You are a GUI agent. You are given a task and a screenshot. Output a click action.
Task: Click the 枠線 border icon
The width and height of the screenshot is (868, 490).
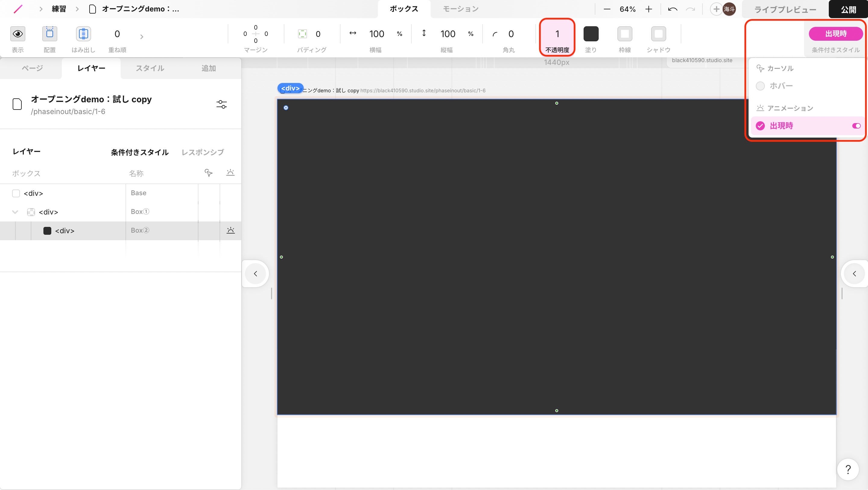click(624, 34)
